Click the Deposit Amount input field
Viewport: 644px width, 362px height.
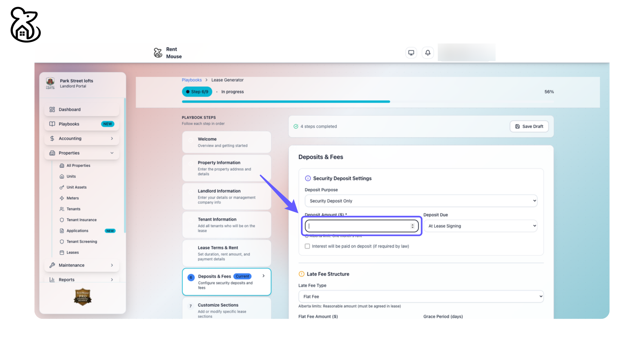359,226
